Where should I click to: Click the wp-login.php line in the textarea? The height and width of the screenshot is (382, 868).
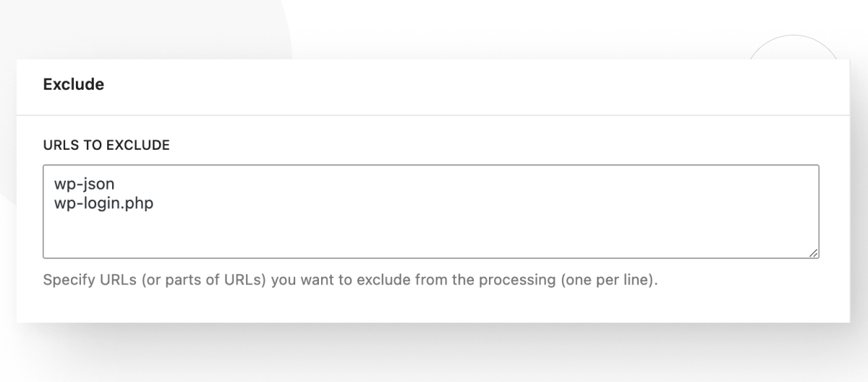103,203
